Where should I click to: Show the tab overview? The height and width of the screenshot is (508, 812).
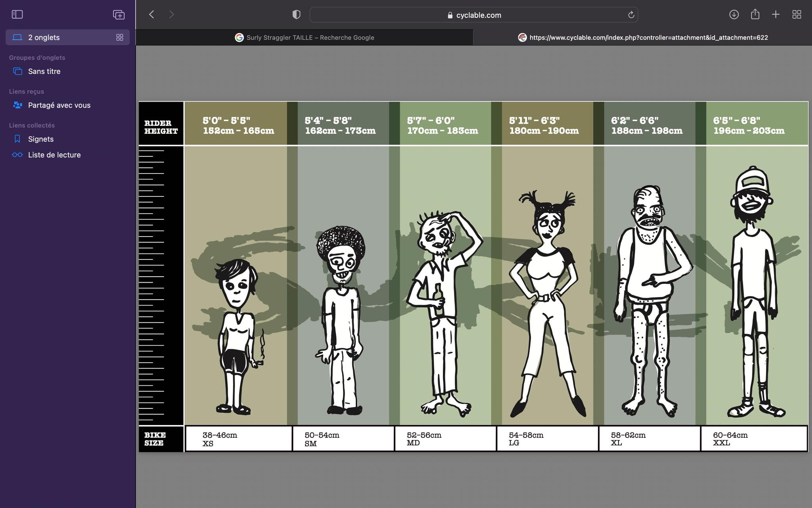click(797, 15)
